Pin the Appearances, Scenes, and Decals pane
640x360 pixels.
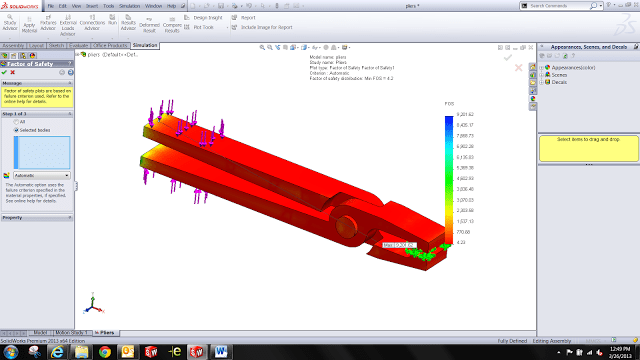pos(636,47)
